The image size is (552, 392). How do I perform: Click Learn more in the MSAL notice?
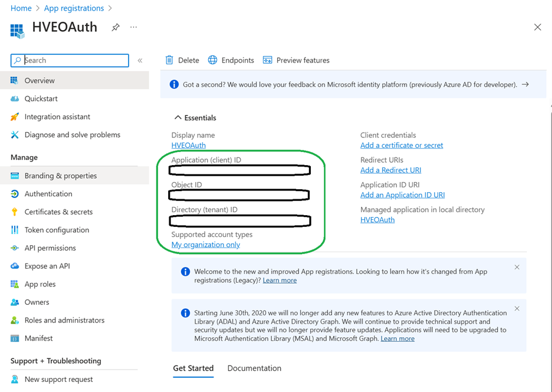(397, 338)
